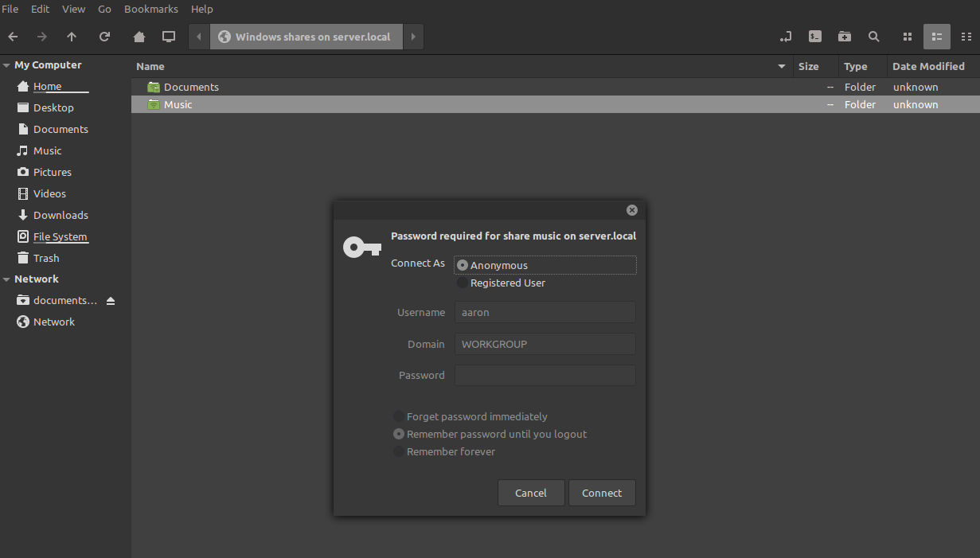Screen dimensions: 980x558
Task: Click the Cancel button
Action: click(x=531, y=493)
